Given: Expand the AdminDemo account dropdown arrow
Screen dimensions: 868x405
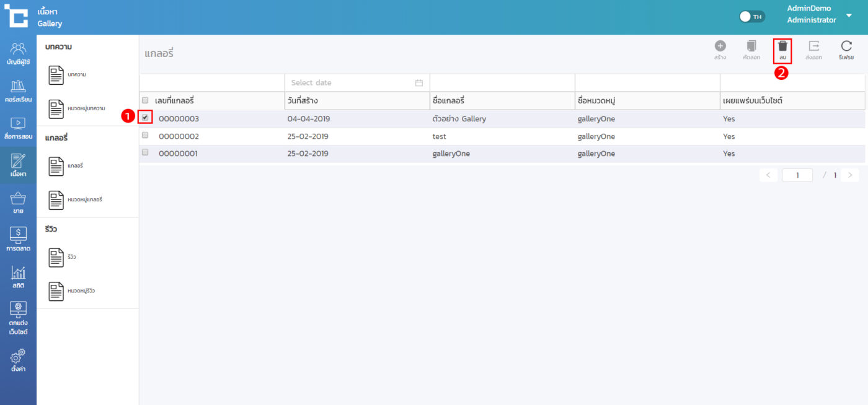Looking at the screenshot, I should (849, 15).
